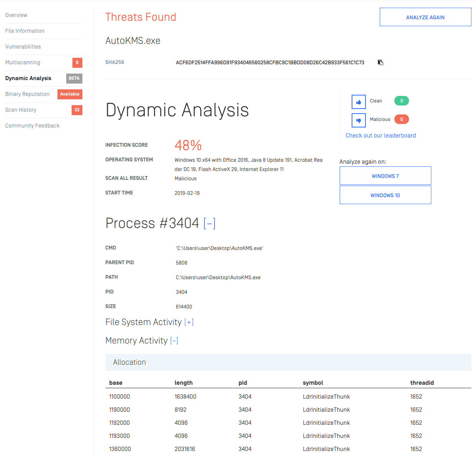476x456 pixels.
Task: Click the ANALYZE AGAIN button
Action: point(425,17)
